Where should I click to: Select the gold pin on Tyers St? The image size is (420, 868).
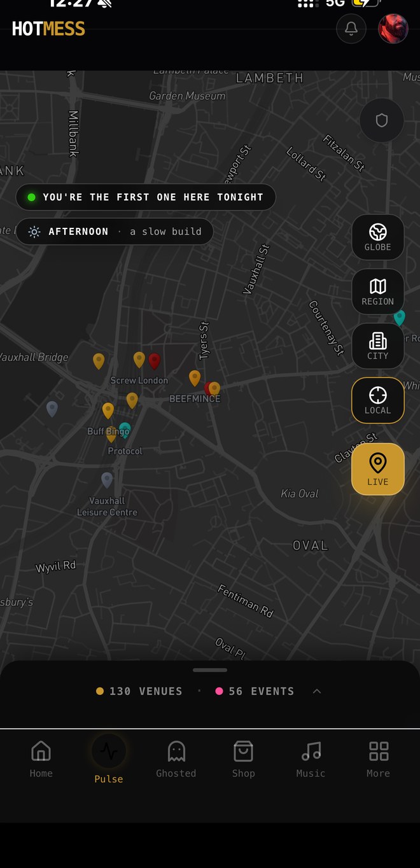pyautogui.click(x=195, y=378)
